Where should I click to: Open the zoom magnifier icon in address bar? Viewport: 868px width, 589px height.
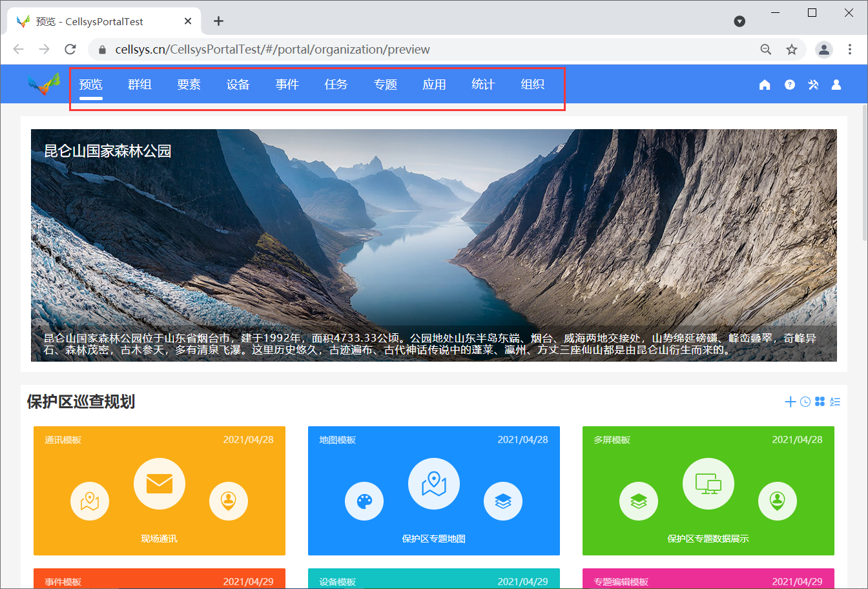tap(766, 50)
